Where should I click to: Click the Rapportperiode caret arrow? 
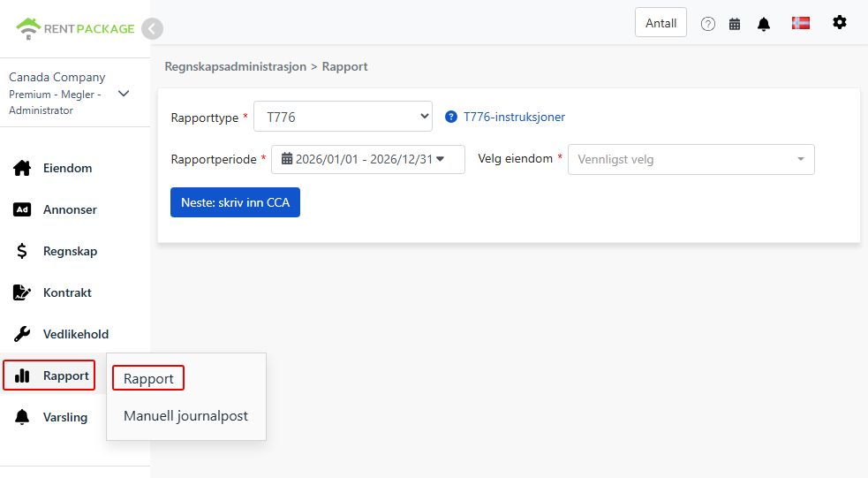click(440, 160)
